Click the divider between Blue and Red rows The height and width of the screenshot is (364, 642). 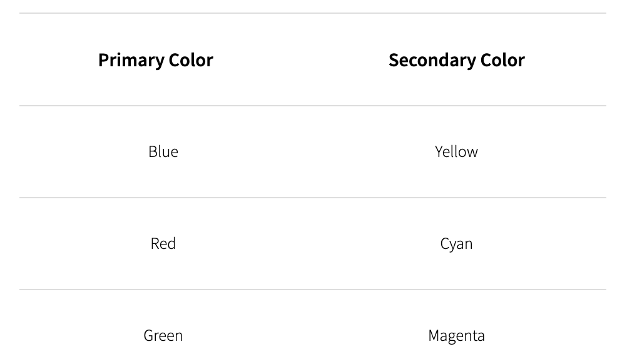pyautogui.click(x=313, y=198)
